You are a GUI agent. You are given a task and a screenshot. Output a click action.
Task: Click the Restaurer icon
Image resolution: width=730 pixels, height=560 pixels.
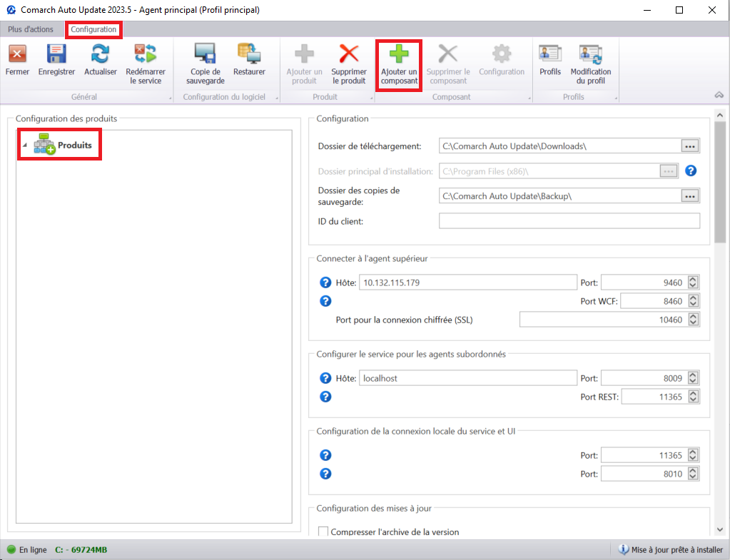point(249,54)
